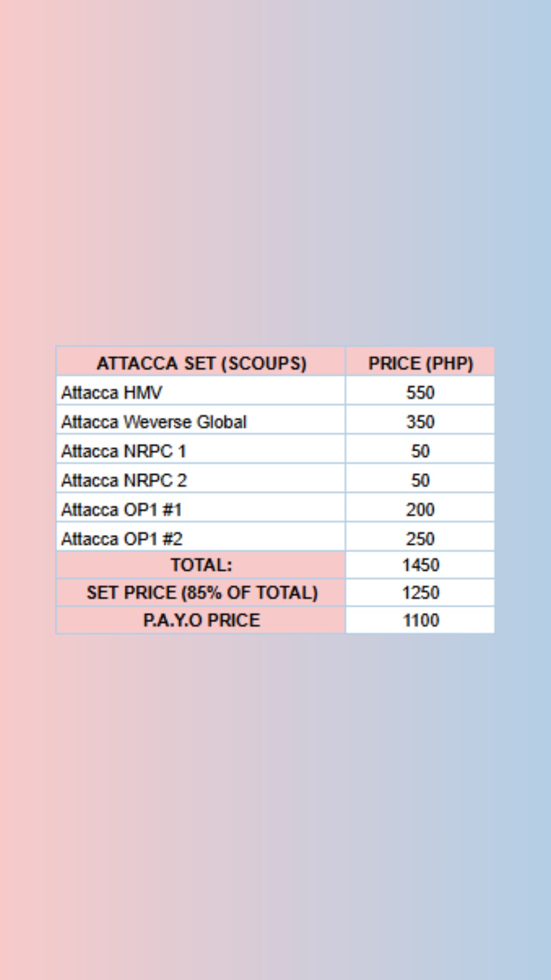
Task: Select the price for Attacca NRPC 2
Action: pos(420,480)
